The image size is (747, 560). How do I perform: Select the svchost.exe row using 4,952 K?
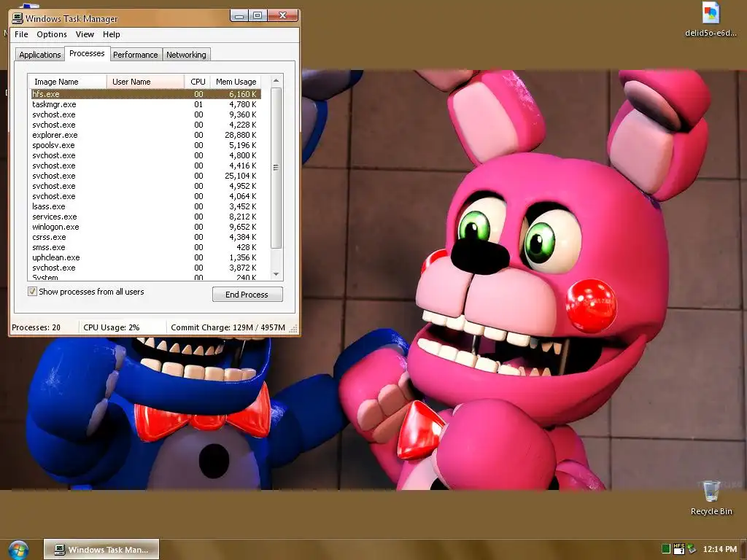[146, 186]
